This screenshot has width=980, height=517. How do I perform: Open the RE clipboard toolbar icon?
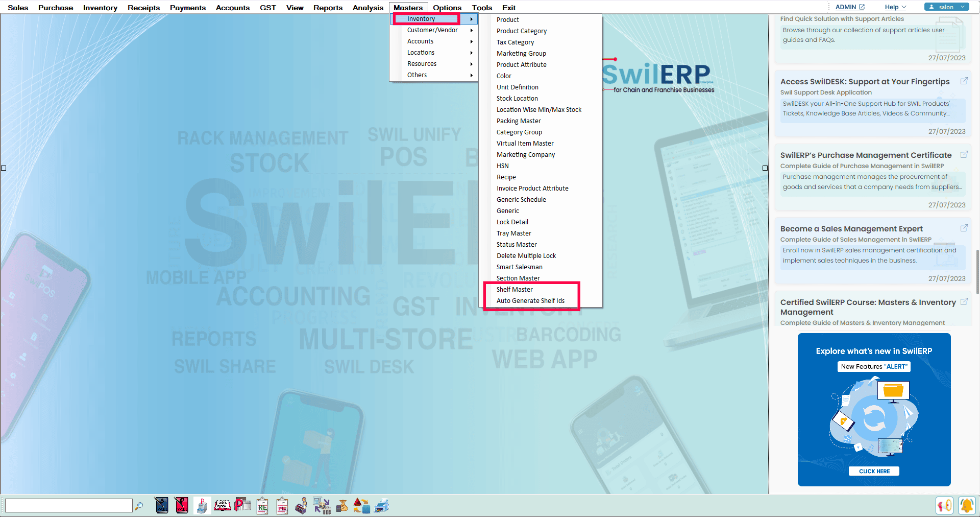coord(262,505)
